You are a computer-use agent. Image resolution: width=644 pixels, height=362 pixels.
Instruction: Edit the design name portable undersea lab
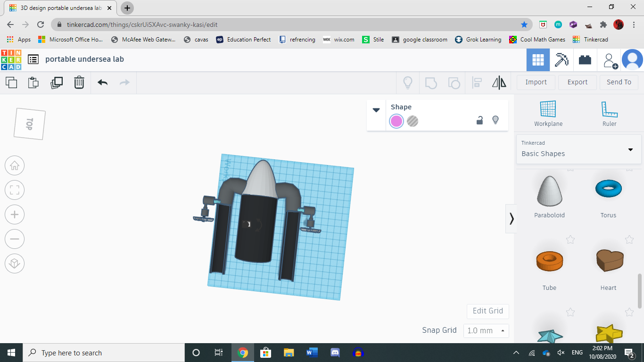[85, 59]
